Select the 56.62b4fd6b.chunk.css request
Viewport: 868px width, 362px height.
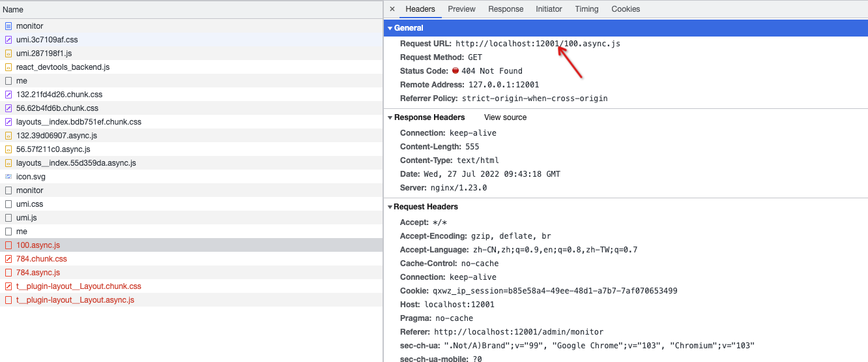pyautogui.click(x=191, y=108)
